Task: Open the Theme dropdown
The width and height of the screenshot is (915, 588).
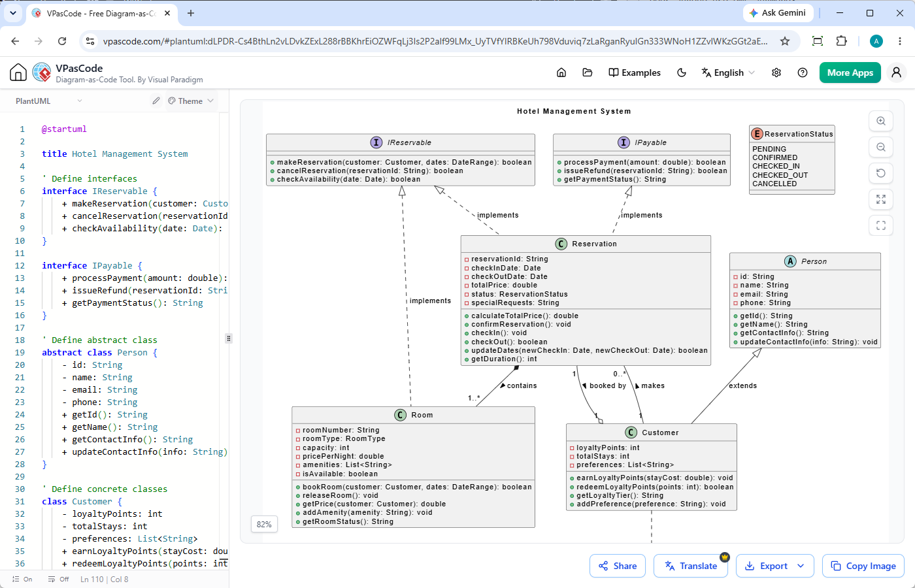Action: coord(191,101)
